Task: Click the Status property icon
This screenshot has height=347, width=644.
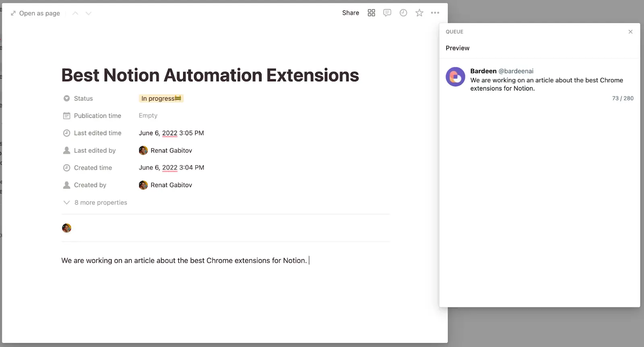Action: [67, 98]
